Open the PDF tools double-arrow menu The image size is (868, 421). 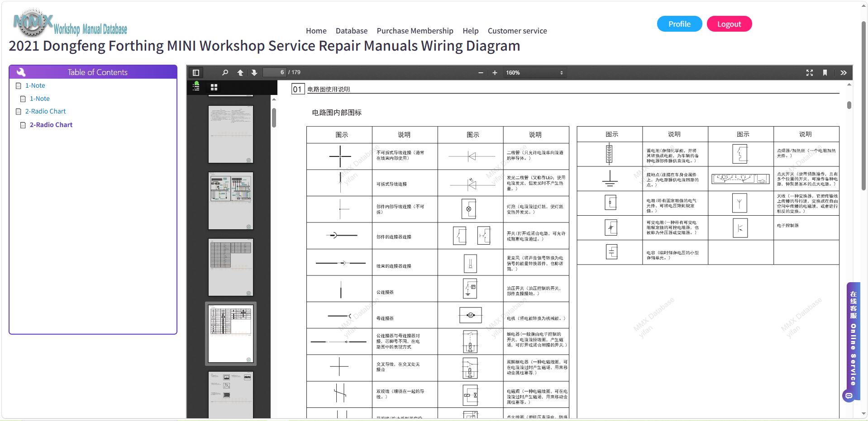coord(844,72)
